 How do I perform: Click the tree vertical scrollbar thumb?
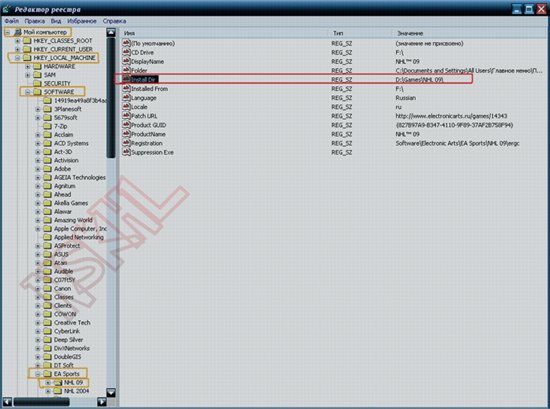(x=111, y=98)
